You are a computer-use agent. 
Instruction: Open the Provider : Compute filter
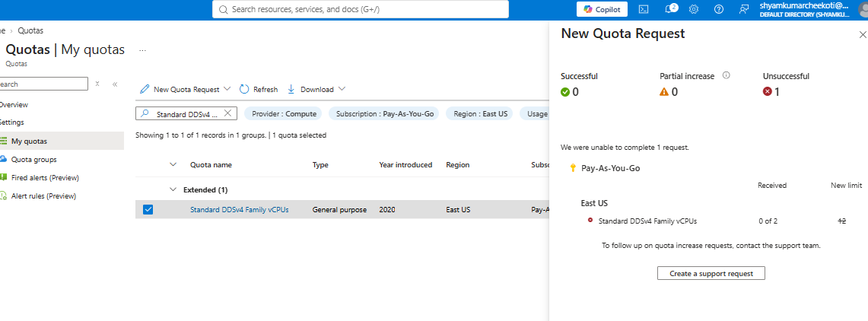pyautogui.click(x=284, y=113)
